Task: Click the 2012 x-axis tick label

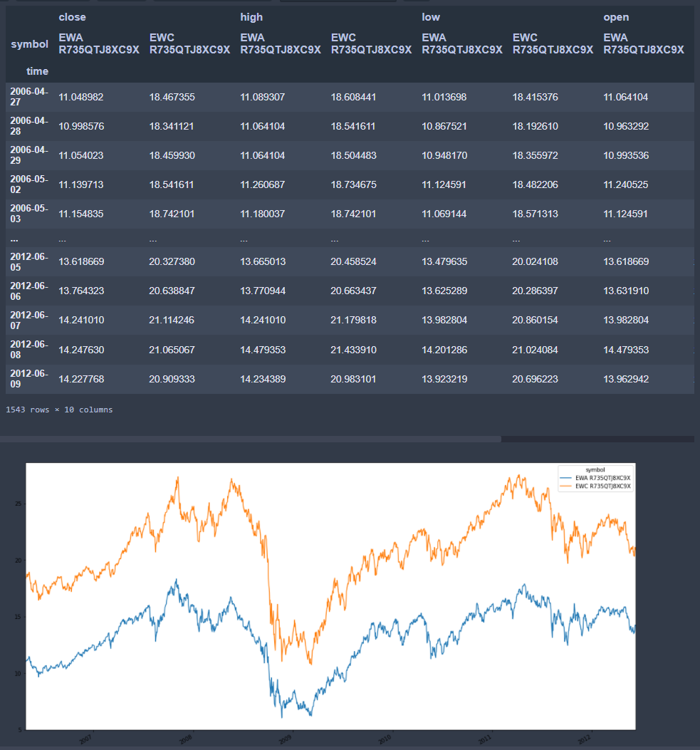Action: pos(585,739)
